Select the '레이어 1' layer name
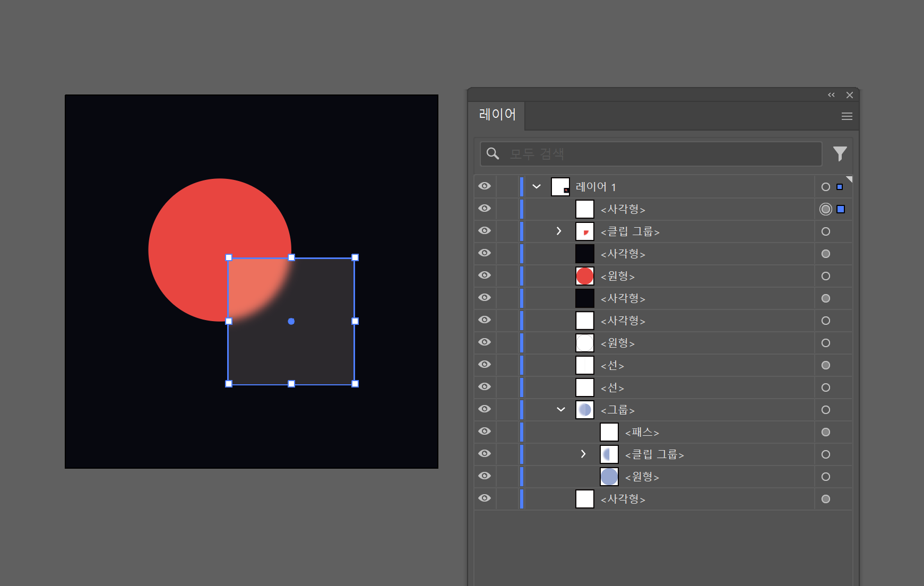 (595, 187)
